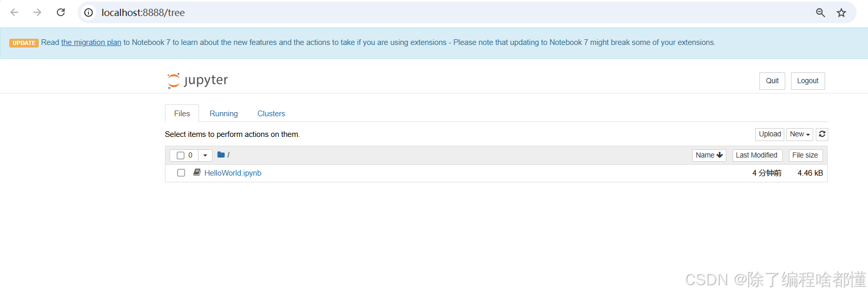Switch to the Files tab
This screenshot has height=295, width=868.
(x=182, y=114)
